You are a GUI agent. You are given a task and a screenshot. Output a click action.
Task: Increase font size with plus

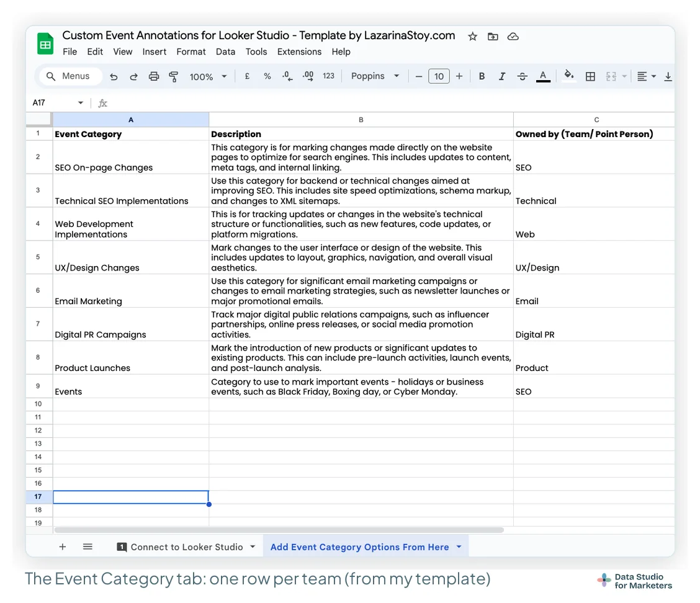point(459,76)
